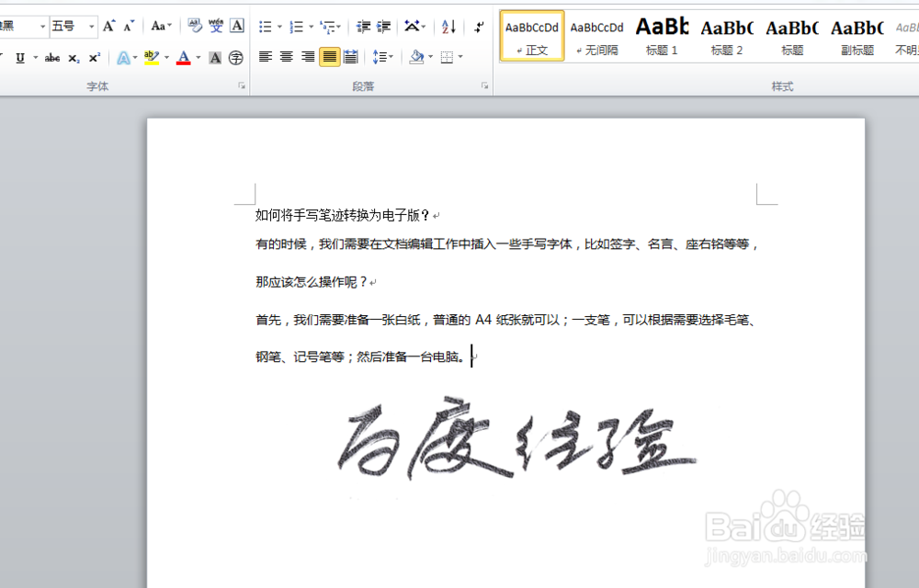919x588 pixels.
Task: Toggle character shading icon
Action: coord(215,57)
